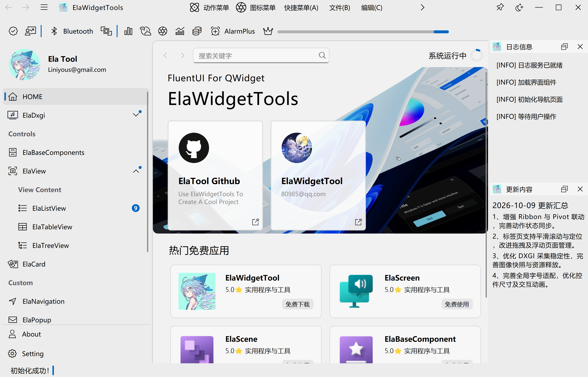This screenshot has width=588, height=377.
Task: Click the AlarmPlus toolbar icon
Action: coord(215,31)
